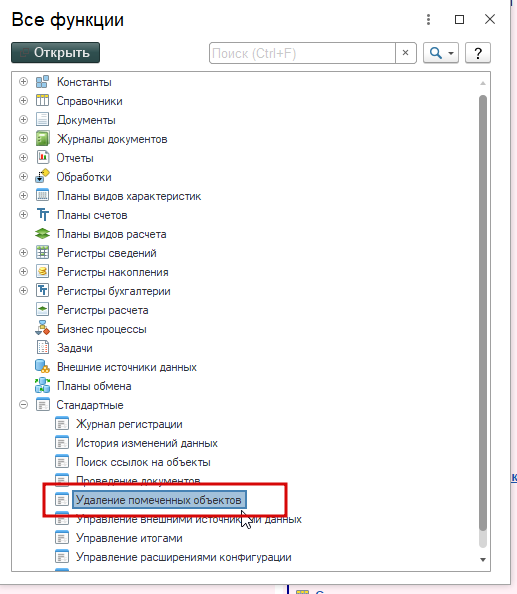
Task: Click the Планы счетов icon
Action: click(x=42, y=215)
